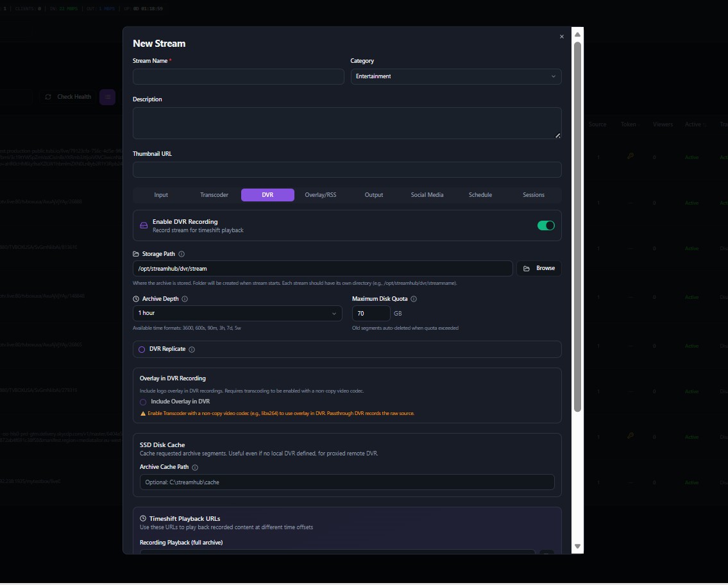Show DVR Replicate info icon
728x585 pixels.
tap(192, 350)
